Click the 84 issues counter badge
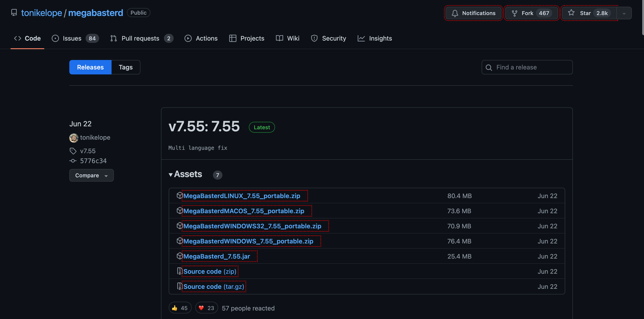Screen dimensions: 644x319 (x=92, y=38)
